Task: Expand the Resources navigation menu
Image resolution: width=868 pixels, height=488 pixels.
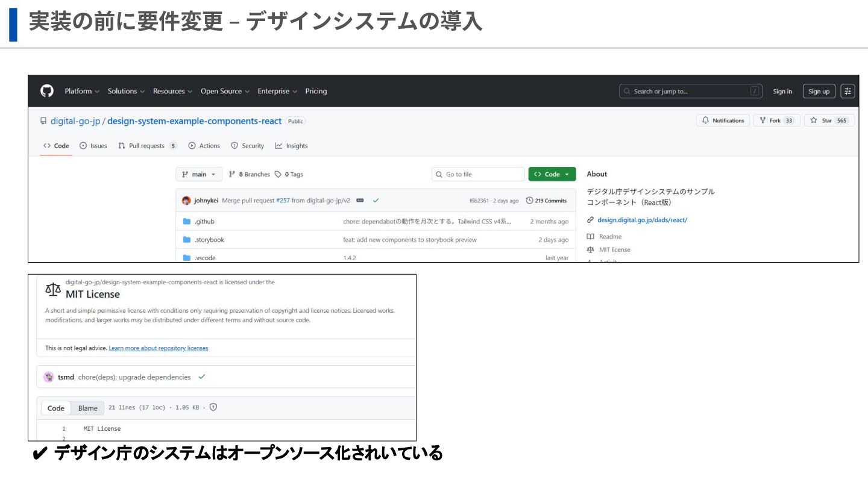Action: 172,91
